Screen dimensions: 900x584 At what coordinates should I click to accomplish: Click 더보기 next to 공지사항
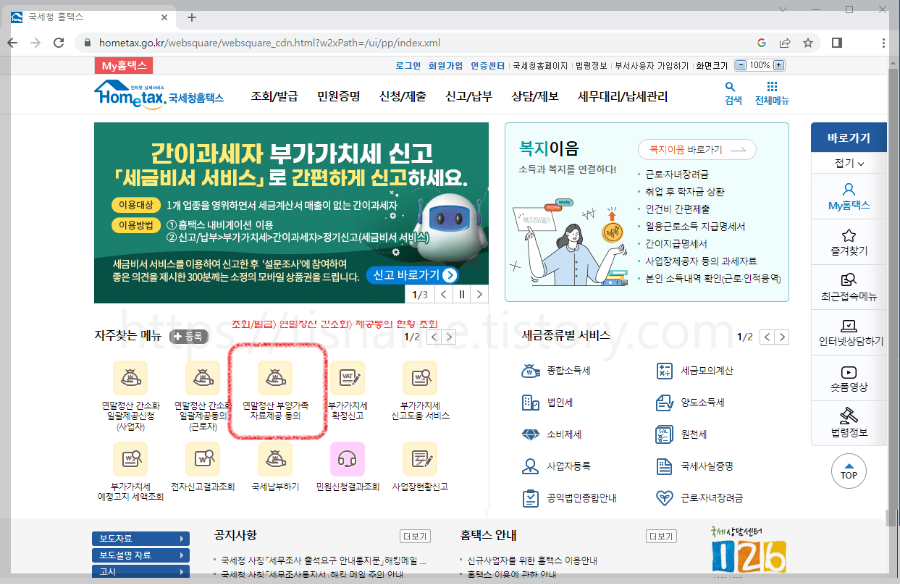(415, 536)
